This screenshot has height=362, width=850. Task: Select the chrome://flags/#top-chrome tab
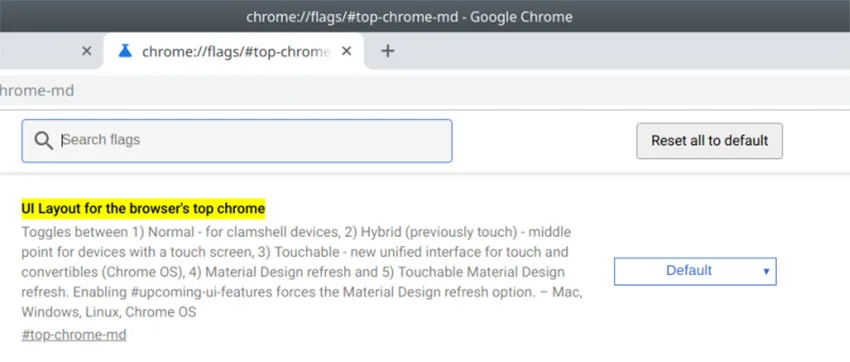[234, 51]
